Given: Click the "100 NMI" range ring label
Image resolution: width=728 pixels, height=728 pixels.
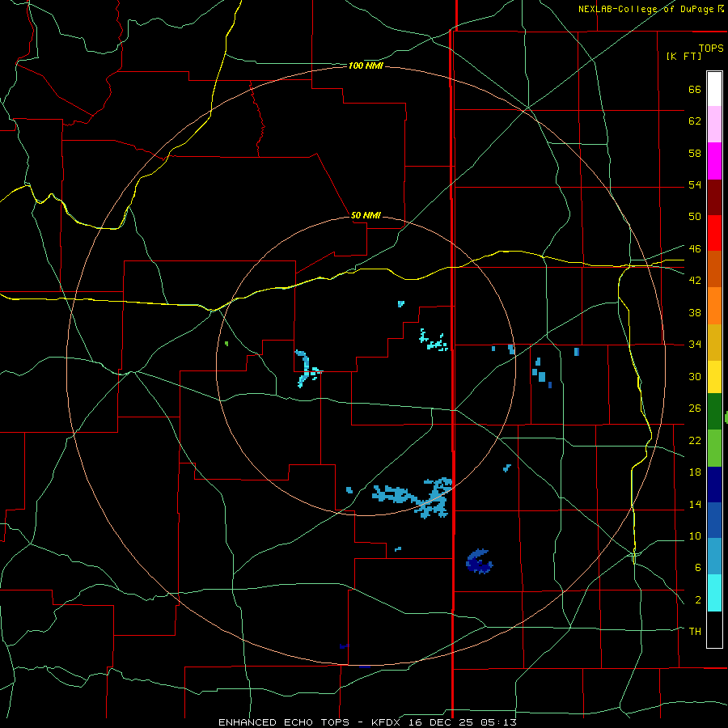Looking at the screenshot, I should 366,66.
